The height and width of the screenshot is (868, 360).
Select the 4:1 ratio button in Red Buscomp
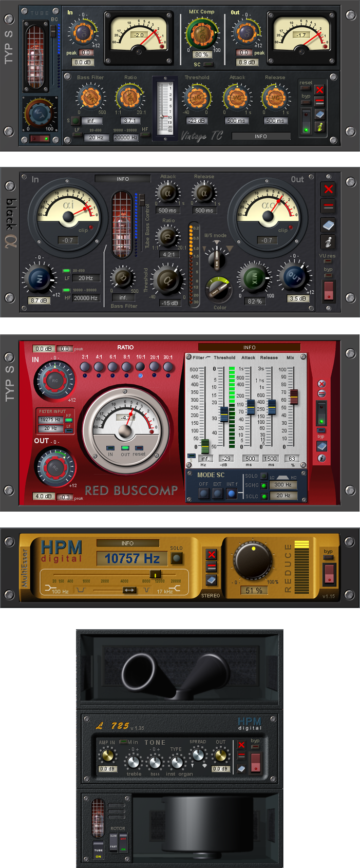pyautogui.click(x=99, y=367)
